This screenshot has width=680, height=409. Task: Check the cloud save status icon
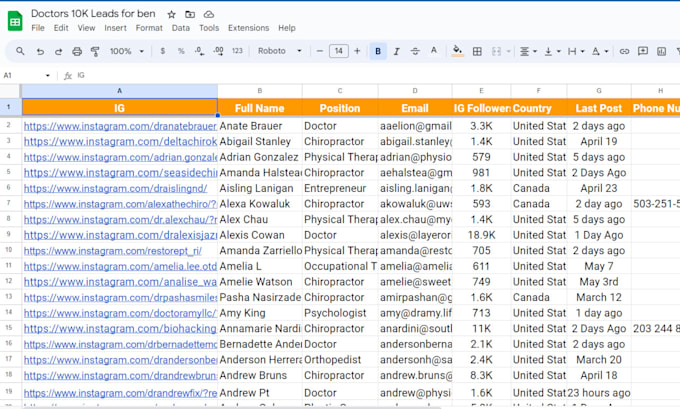click(x=209, y=14)
